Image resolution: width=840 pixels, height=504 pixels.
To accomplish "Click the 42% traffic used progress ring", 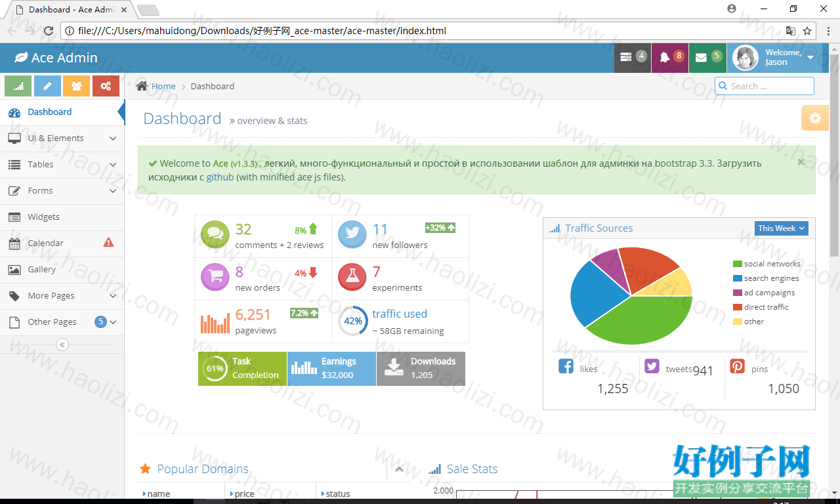I will point(352,321).
